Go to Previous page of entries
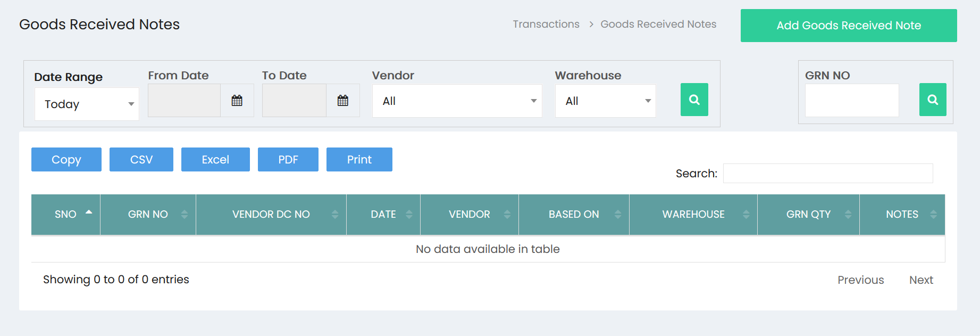This screenshot has height=336, width=980. 861,280
